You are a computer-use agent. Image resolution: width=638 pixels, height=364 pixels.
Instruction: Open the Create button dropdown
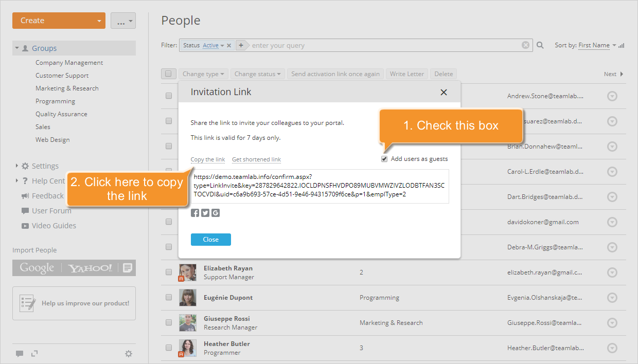99,21
